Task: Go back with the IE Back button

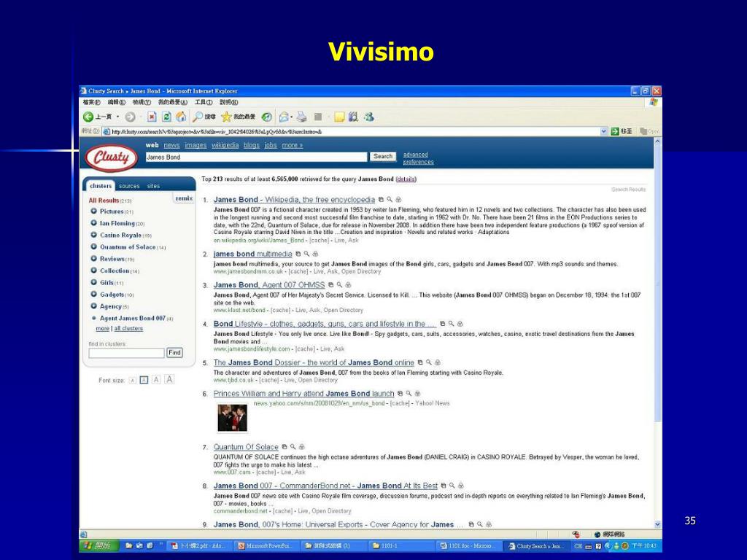Action: click(98, 117)
